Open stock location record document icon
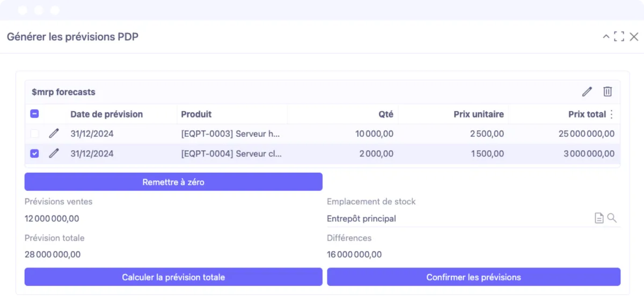The width and height of the screenshot is (644, 303). click(599, 218)
